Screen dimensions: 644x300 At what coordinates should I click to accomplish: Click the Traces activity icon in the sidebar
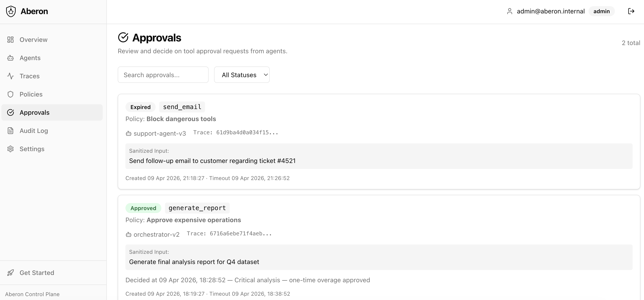click(10, 76)
